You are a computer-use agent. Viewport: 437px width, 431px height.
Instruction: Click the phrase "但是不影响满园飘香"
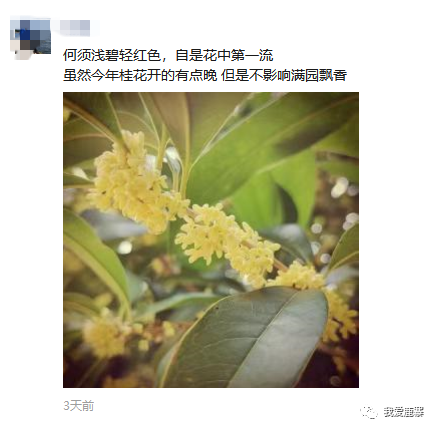284,75
